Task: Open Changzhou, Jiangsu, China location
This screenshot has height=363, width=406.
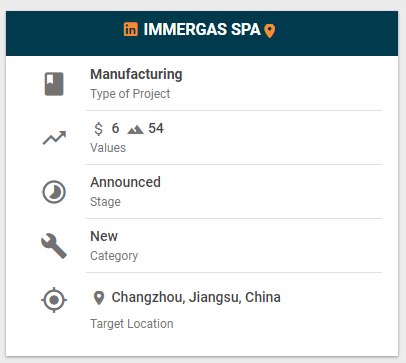Action: pos(196,297)
